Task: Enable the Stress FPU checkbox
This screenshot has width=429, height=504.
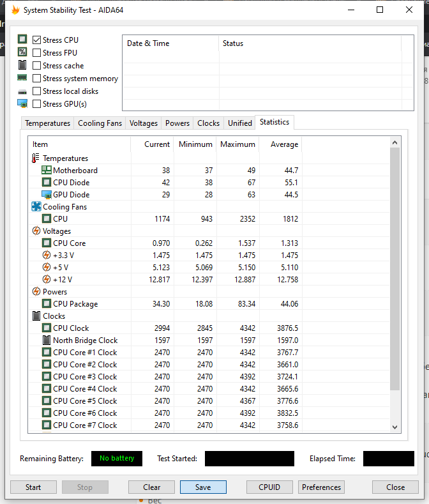Action: point(36,53)
